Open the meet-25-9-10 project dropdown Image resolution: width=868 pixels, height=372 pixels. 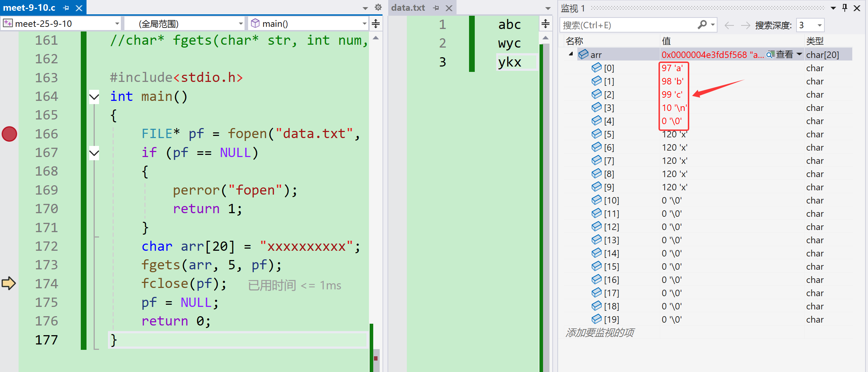[x=117, y=24]
